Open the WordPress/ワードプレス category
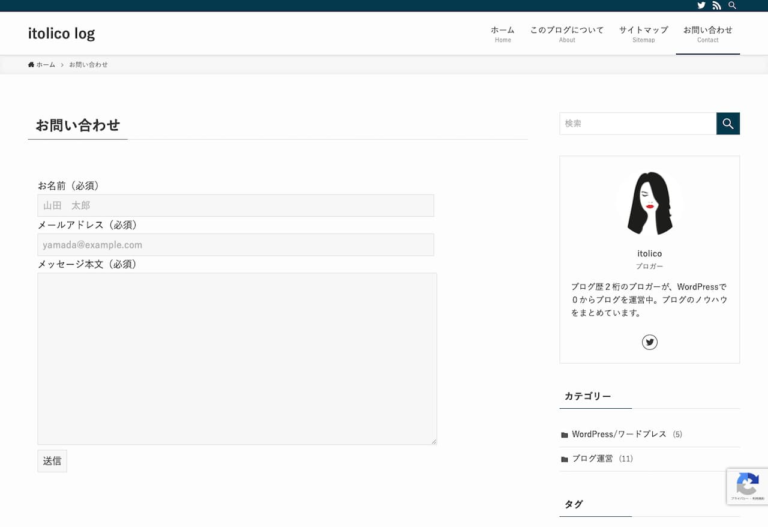This screenshot has width=768, height=527. point(618,434)
